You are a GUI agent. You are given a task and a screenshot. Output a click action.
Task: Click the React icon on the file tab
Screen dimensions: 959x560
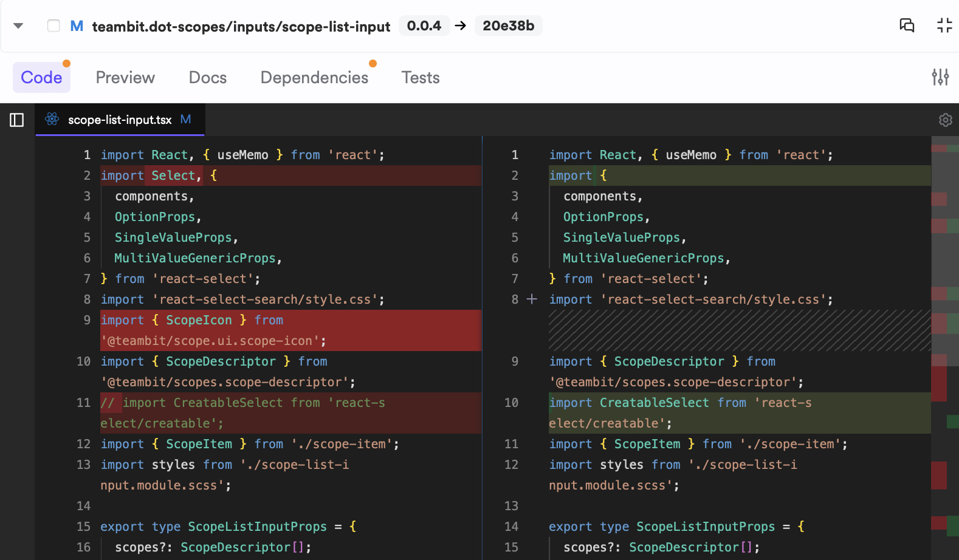pos(52,120)
